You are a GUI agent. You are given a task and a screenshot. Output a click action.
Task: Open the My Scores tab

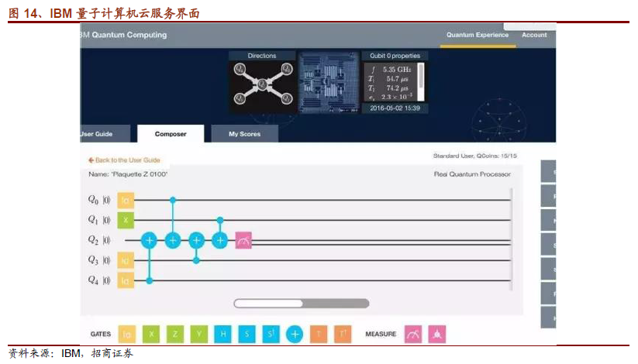coord(244,134)
